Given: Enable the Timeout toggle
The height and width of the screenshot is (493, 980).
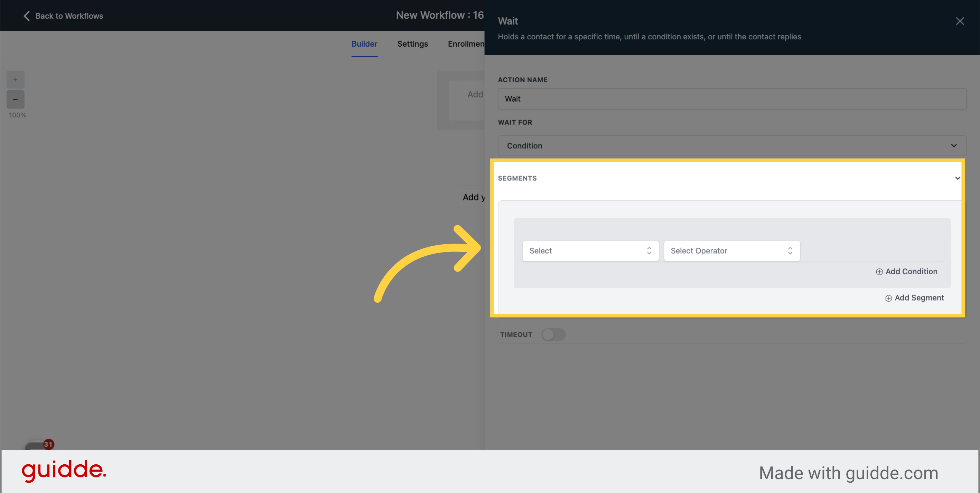Looking at the screenshot, I should 553,334.
